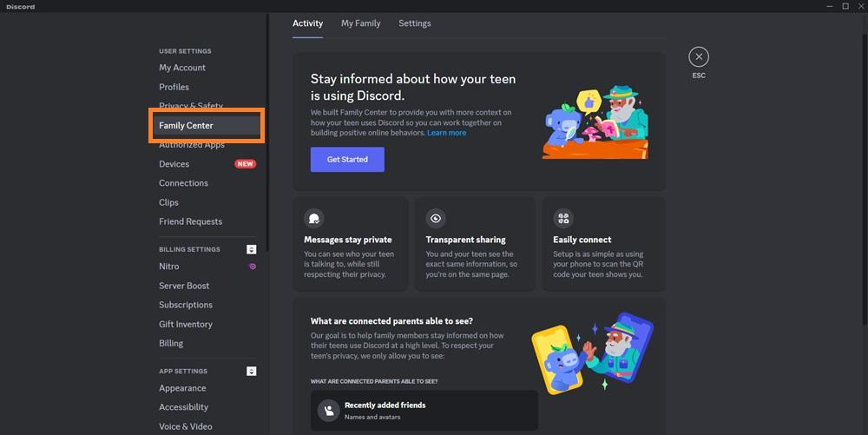The image size is (868, 435).
Task: Click the Recently added friends card
Action: coord(424,411)
